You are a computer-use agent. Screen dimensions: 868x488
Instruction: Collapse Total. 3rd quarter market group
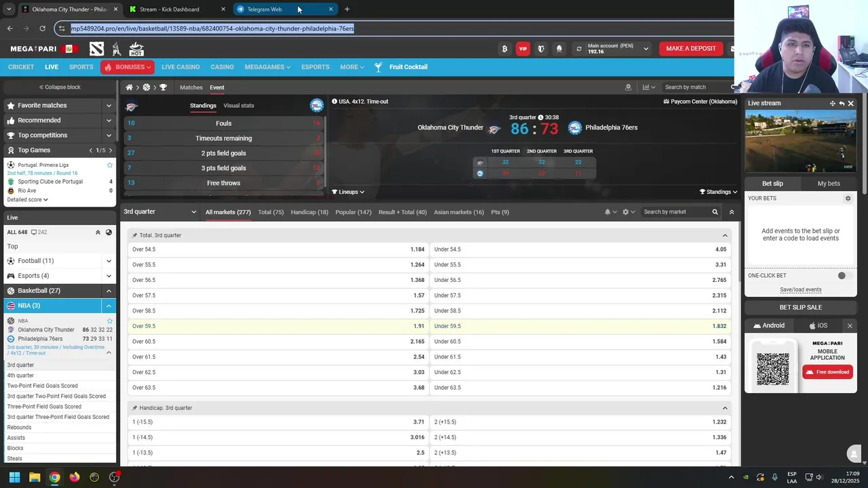725,235
